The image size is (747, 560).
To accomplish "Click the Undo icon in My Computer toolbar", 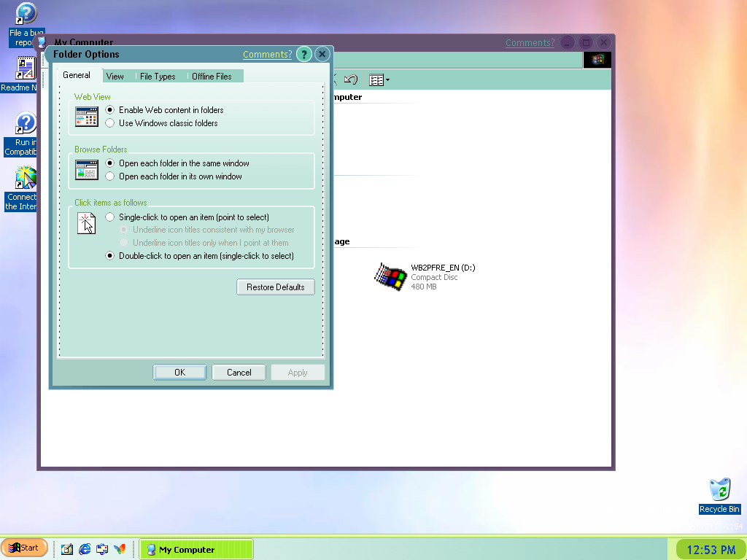I will 351,79.
